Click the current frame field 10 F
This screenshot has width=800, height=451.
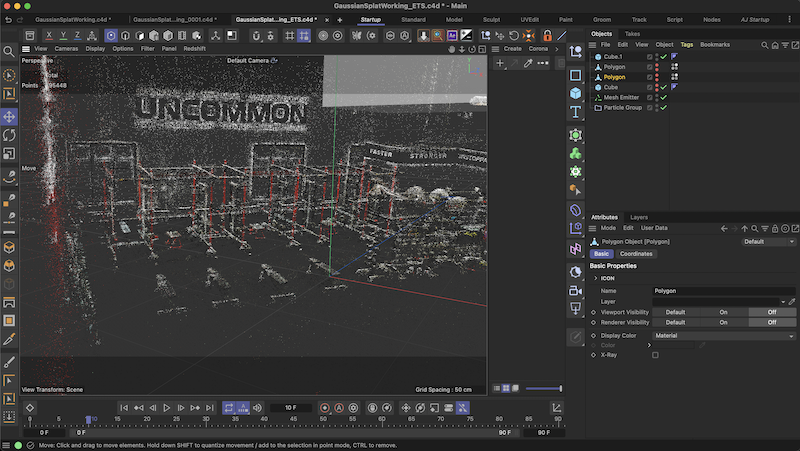pos(290,408)
